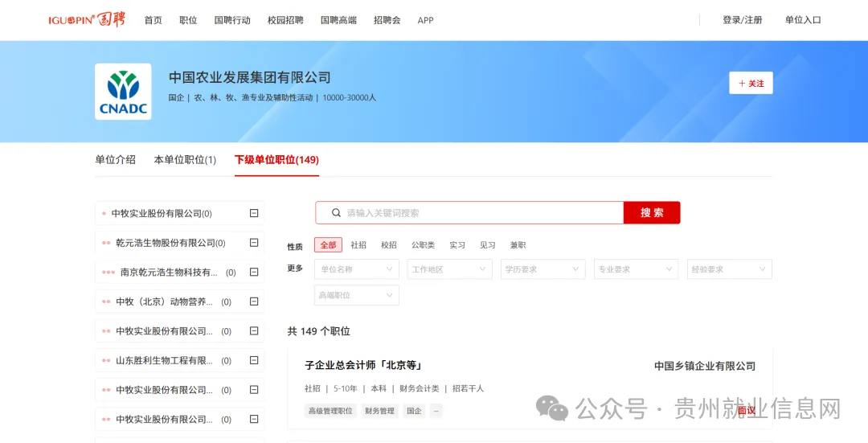Click the 中国乡镇企业有限公司 company link
The height and width of the screenshot is (443, 868).
[x=705, y=366]
